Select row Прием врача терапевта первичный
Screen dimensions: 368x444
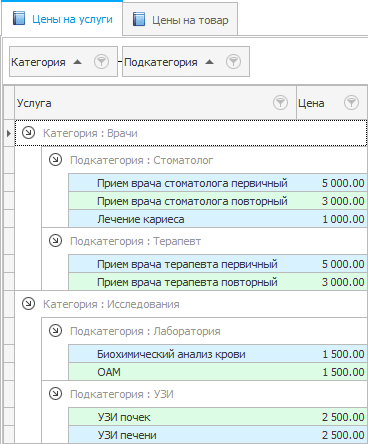coord(218,264)
